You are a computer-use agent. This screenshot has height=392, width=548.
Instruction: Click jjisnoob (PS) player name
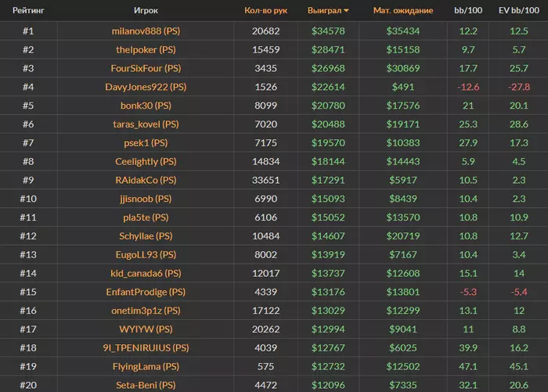pyautogui.click(x=146, y=199)
